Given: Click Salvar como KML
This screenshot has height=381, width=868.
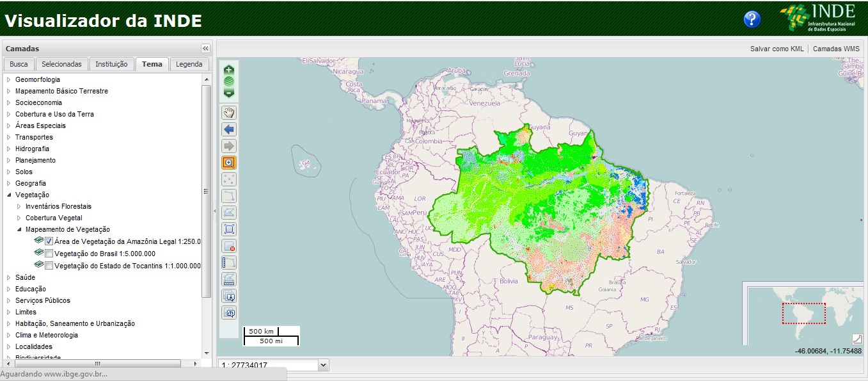Looking at the screenshot, I should pos(777,49).
